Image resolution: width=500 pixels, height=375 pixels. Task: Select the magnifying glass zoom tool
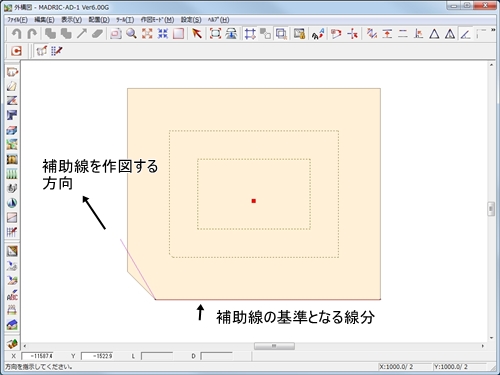(131, 34)
